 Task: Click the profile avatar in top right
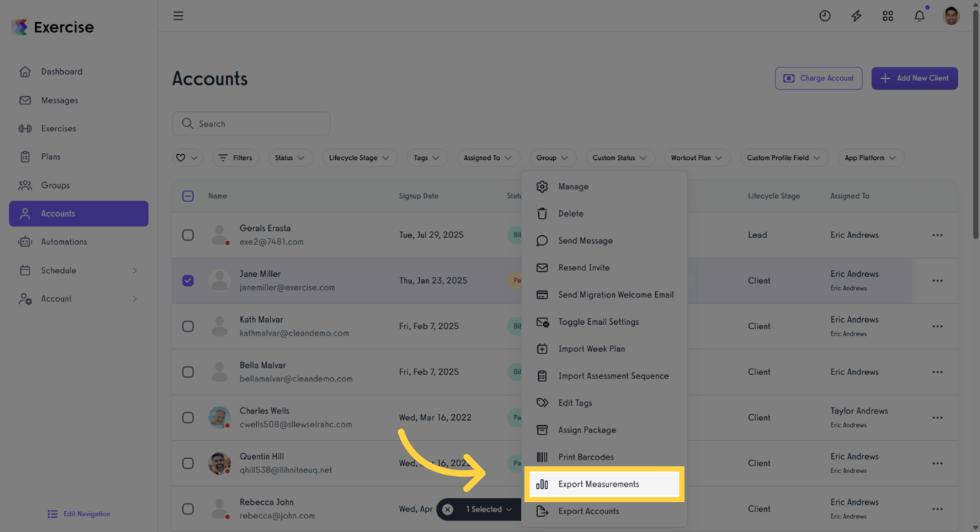pyautogui.click(x=950, y=15)
